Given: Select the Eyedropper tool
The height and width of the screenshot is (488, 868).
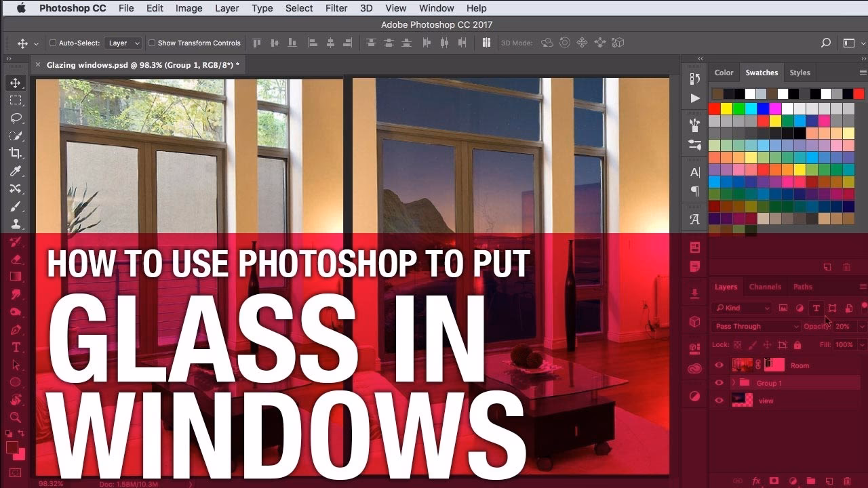Looking at the screenshot, I should click(15, 171).
